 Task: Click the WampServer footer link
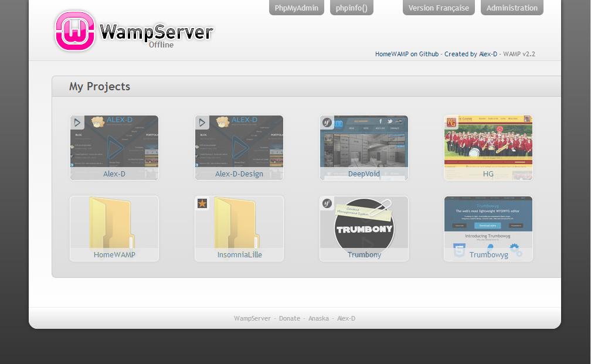pos(252,318)
